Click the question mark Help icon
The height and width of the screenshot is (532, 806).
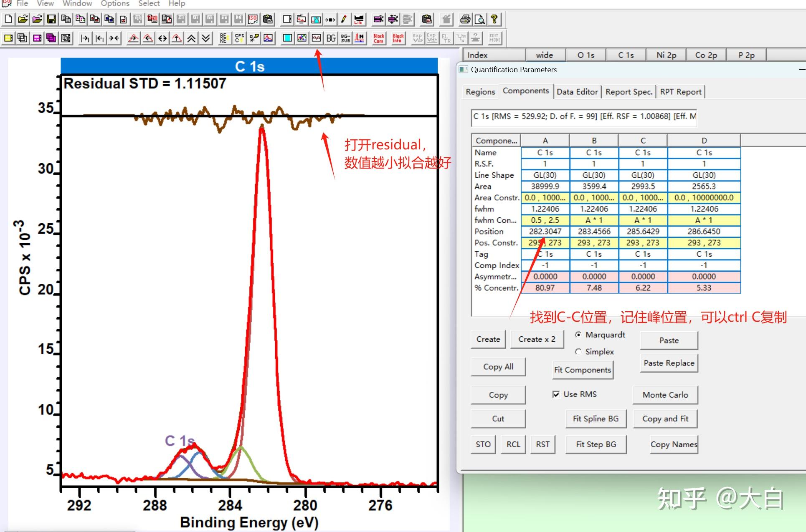pyautogui.click(x=494, y=19)
